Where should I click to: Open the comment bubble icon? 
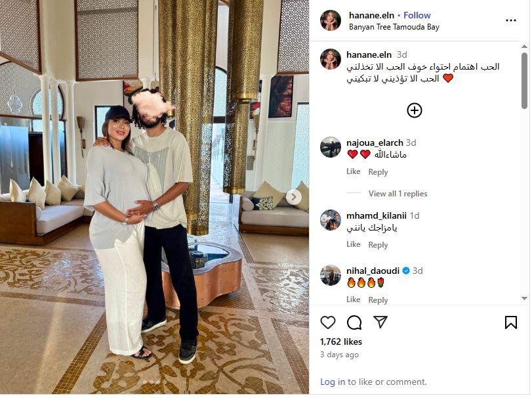[354, 322]
